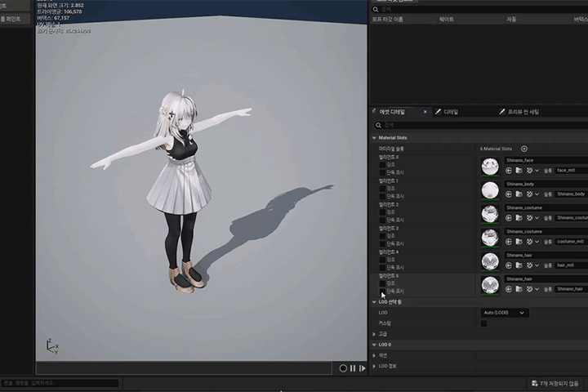
Task: Expand the 고급 advanced section
Action: pyautogui.click(x=374, y=334)
